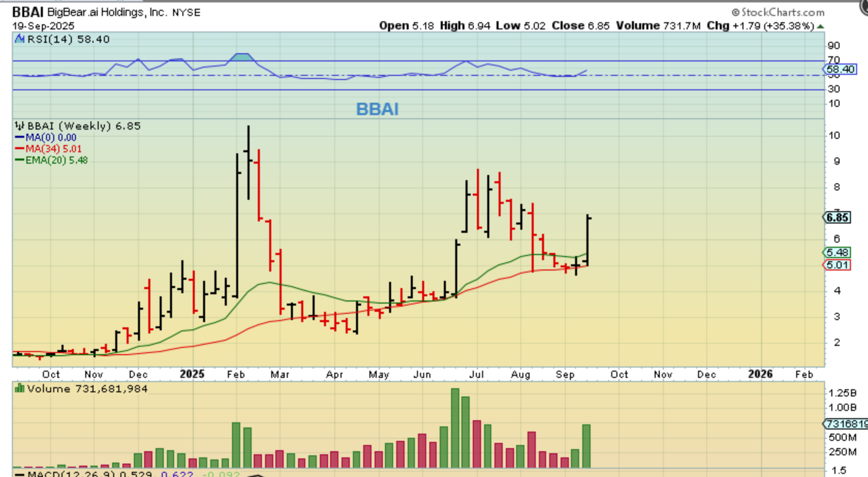This screenshot has height=477, width=868.
Task: Click the Chg +1.79 (+35.38%) value
Action: (x=761, y=26)
